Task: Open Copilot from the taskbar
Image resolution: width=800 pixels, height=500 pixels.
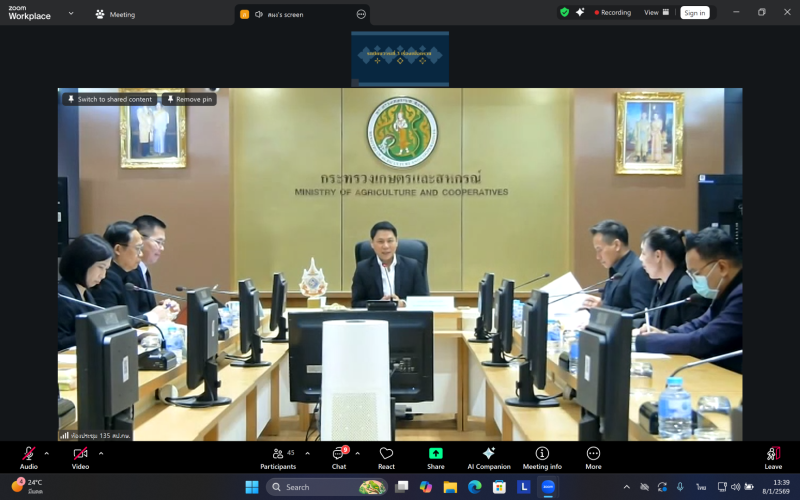Action: 426,487
